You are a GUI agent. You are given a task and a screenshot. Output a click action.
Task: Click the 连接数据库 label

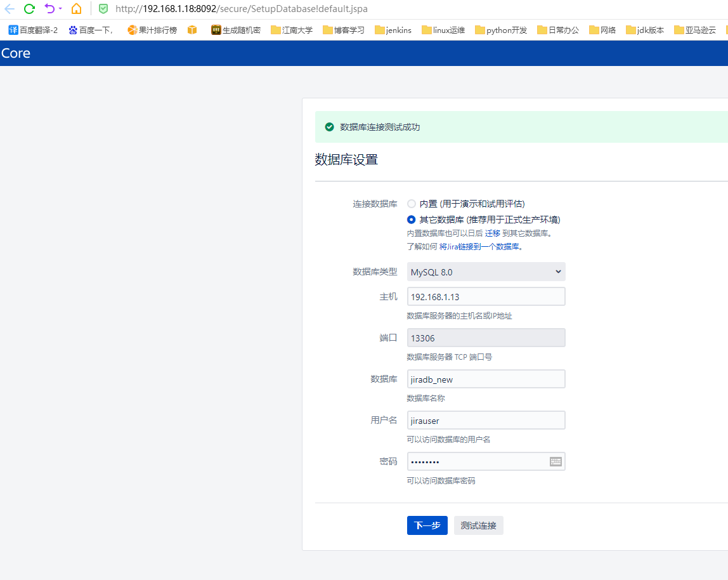(375, 204)
